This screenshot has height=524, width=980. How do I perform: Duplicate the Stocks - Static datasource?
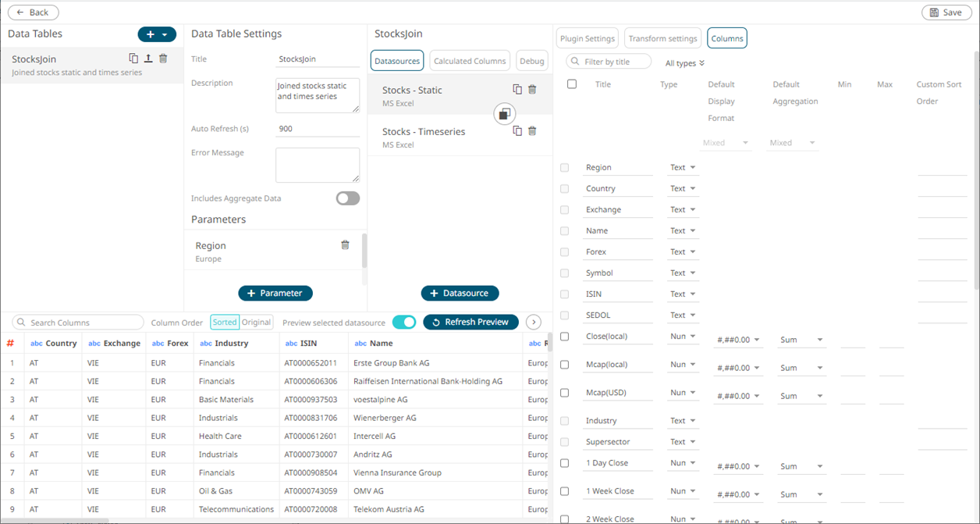[517, 90]
